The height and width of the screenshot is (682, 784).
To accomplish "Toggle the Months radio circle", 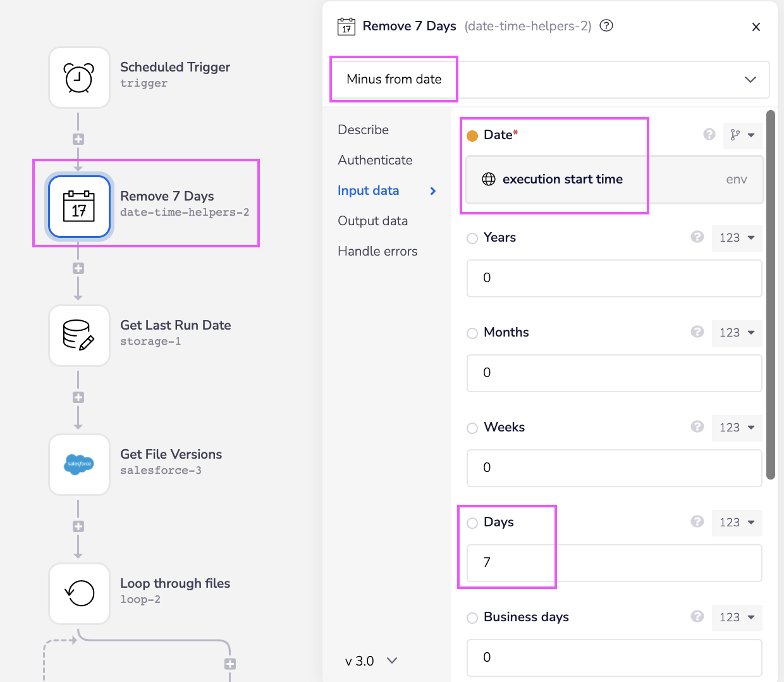I will (472, 333).
